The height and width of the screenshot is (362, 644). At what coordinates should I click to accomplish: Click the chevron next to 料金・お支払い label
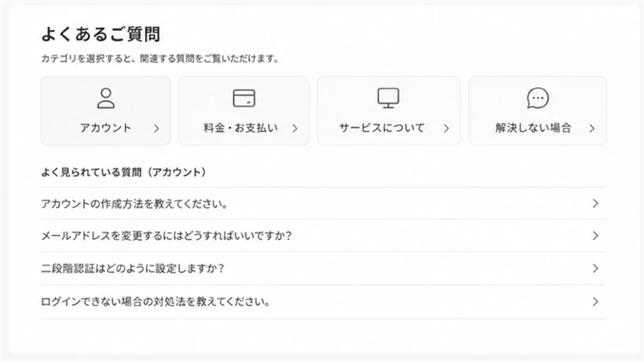click(x=295, y=129)
